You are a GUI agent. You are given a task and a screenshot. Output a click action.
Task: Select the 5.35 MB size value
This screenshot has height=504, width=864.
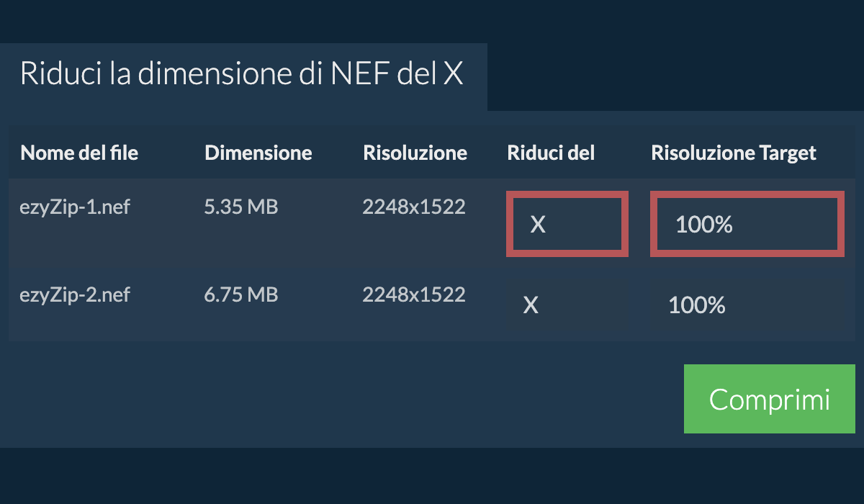pyautogui.click(x=241, y=207)
